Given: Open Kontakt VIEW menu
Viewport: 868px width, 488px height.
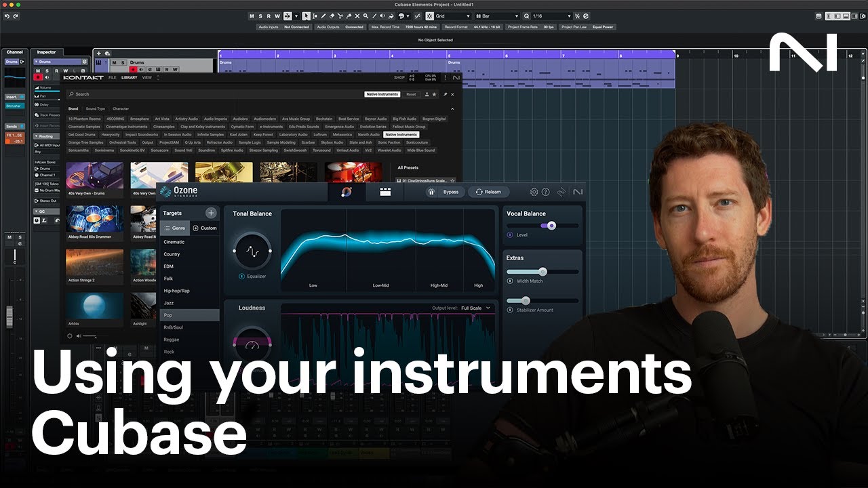Looking at the screenshot, I should [x=146, y=77].
